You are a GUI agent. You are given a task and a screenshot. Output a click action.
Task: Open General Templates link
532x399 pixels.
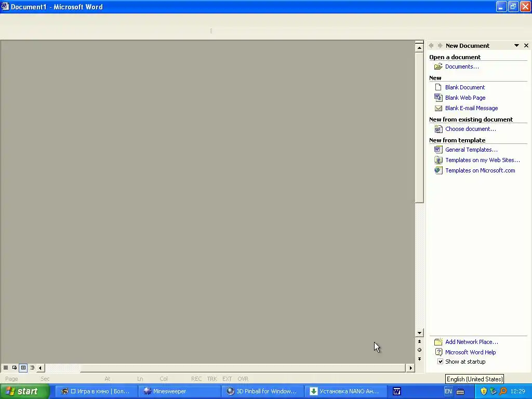pyautogui.click(x=471, y=150)
